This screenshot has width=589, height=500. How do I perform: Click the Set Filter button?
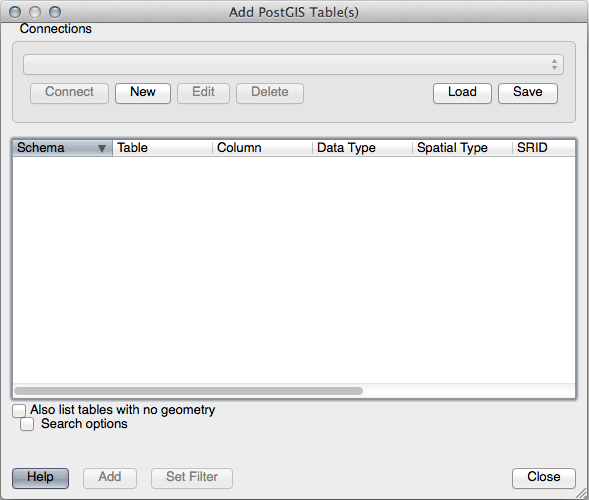192,478
